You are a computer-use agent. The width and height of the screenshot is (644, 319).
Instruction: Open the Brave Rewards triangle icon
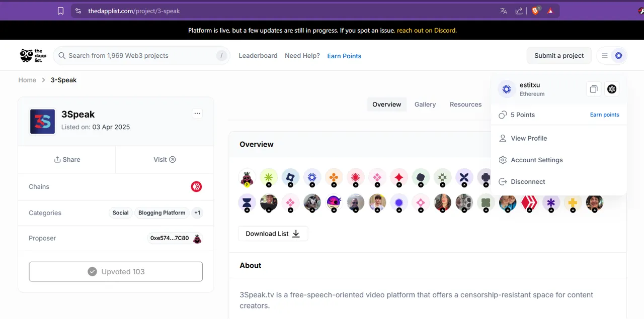pos(550,11)
